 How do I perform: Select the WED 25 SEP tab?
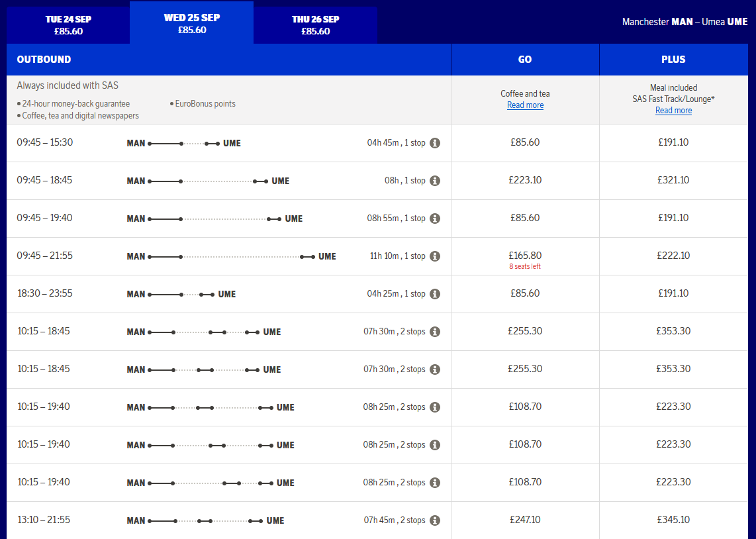192,23
